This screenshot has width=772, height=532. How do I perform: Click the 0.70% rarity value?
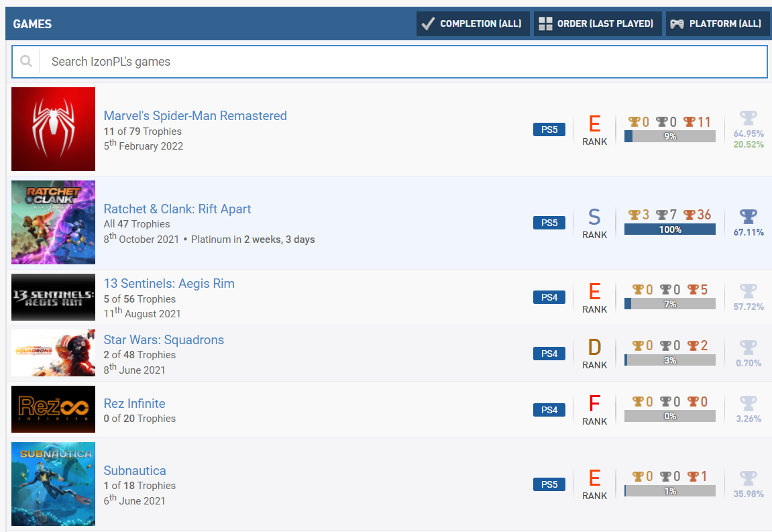749,363
